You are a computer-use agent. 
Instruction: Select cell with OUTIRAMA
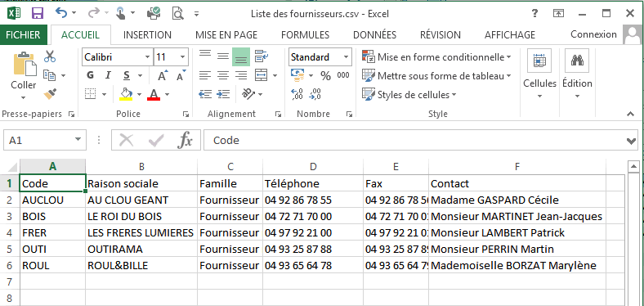(141, 250)
